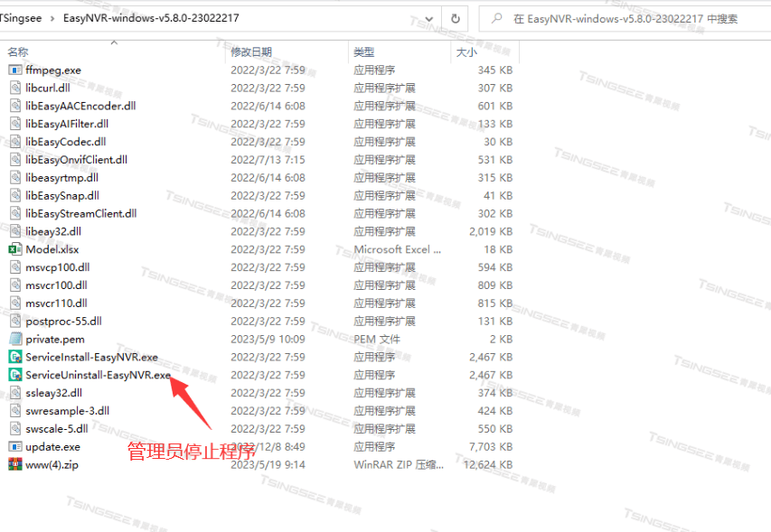Select the file name update.exe

click(x=52, y=447)
